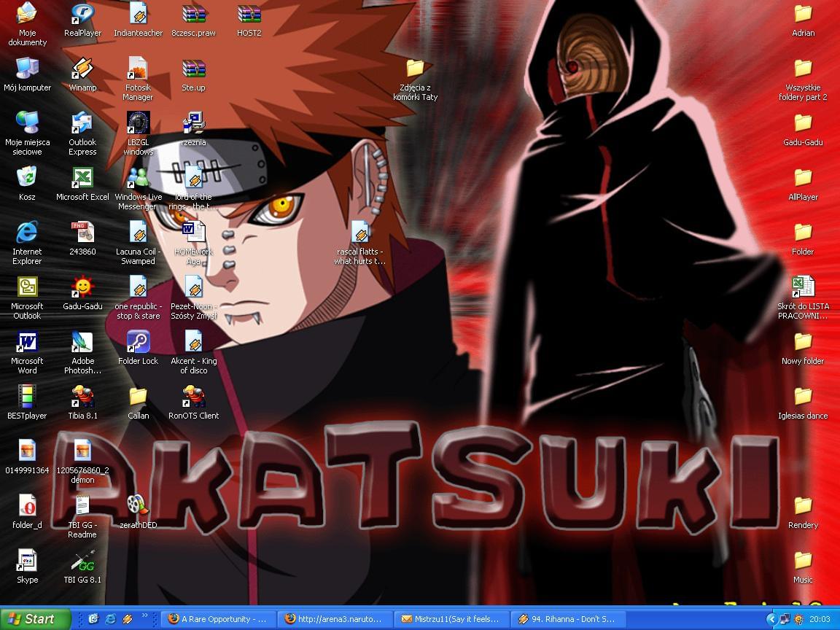
Task: Select Internet Explorer desktop icon
Action: [27, 232]
